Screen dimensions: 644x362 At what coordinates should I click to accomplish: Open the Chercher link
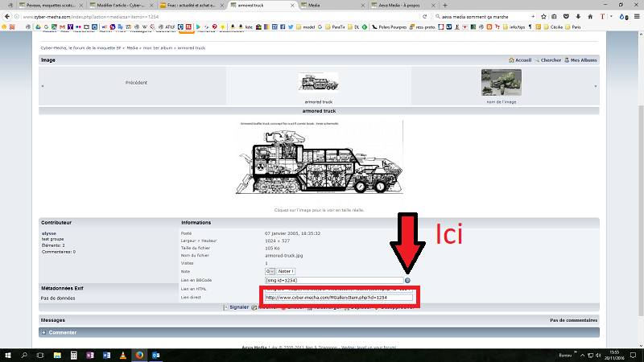pos(548,60)
